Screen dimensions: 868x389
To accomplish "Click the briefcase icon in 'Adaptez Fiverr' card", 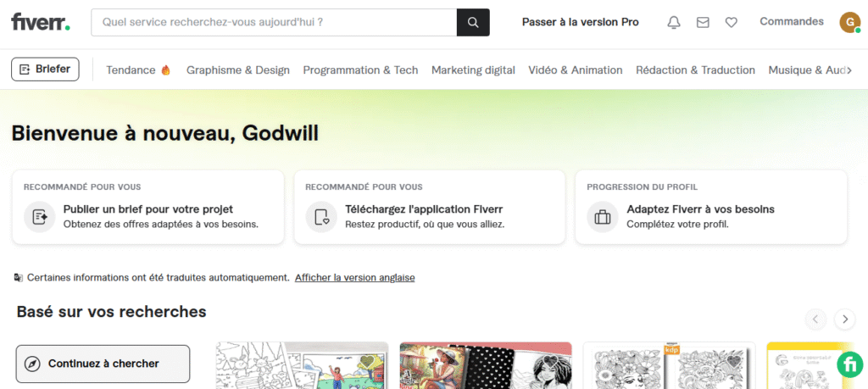I will click(x=603, y=217).
